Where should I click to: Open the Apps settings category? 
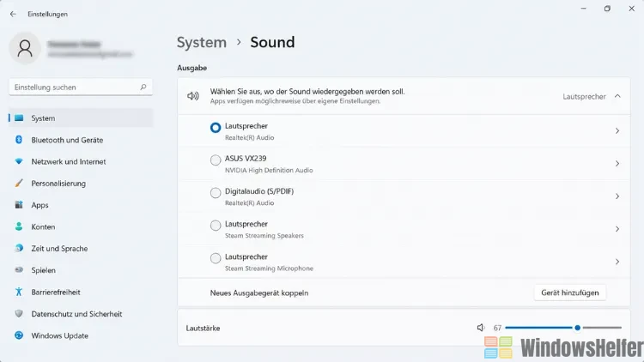(81, 205)
